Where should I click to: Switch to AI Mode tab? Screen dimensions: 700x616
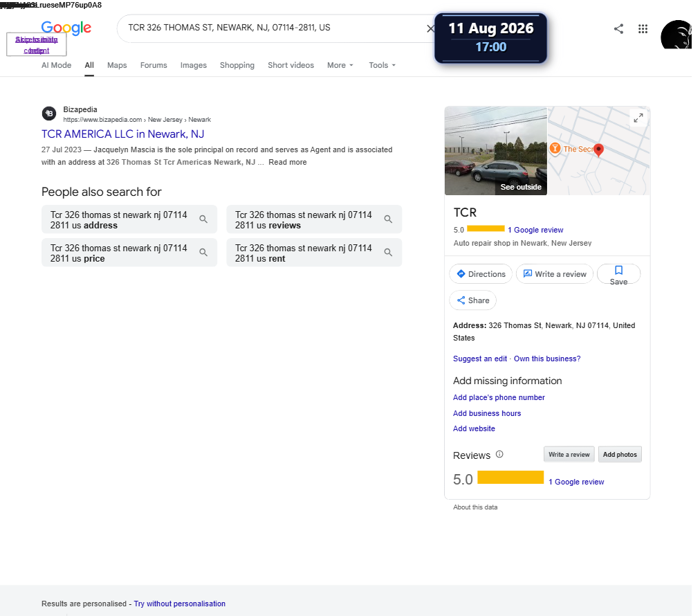click(56, 65)
